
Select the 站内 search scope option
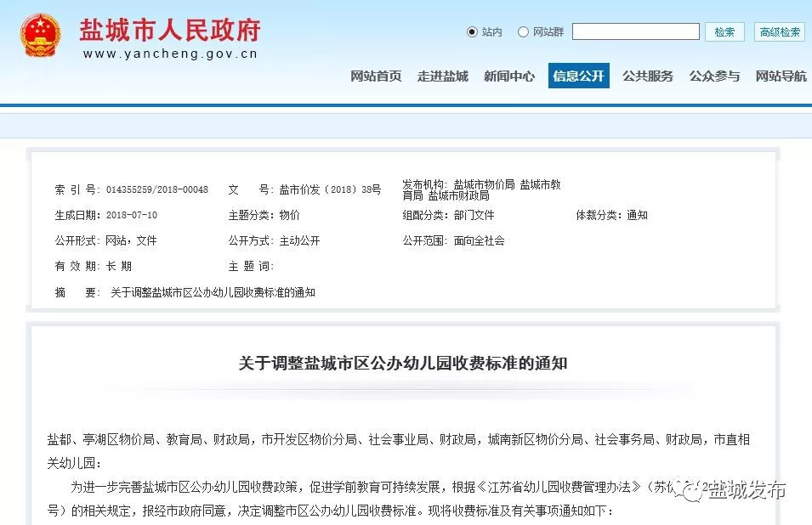tap(473, 31)
